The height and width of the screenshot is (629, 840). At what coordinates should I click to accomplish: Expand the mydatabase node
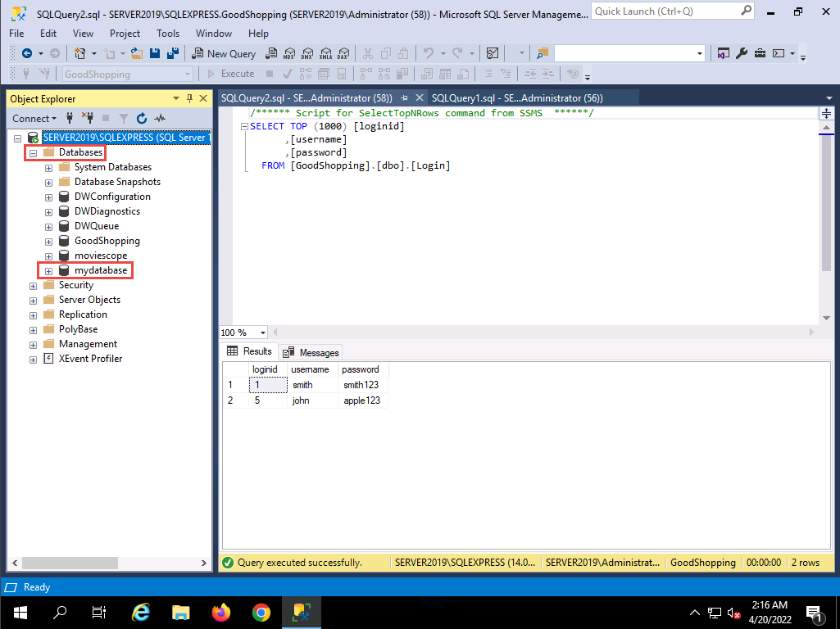(48, 271)
